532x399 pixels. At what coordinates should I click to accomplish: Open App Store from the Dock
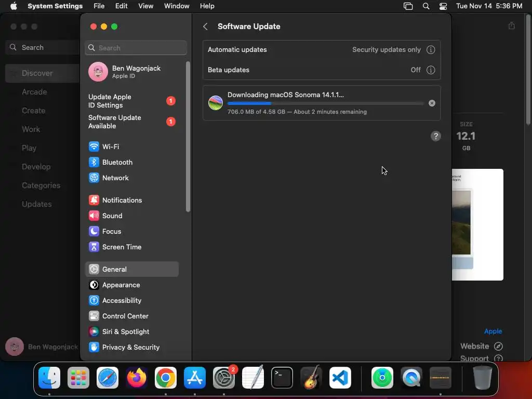click(195, 378)
